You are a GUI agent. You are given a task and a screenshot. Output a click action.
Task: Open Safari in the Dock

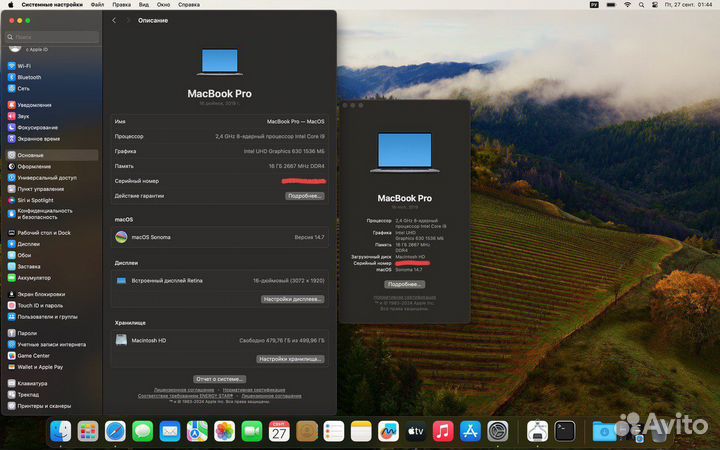point(115,431)
